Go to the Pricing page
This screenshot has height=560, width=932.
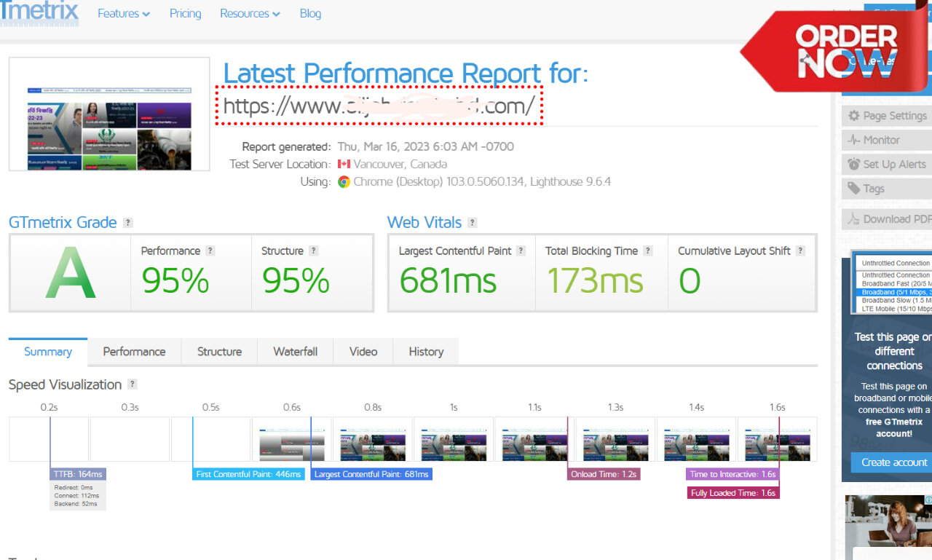[x=185, y=14]
